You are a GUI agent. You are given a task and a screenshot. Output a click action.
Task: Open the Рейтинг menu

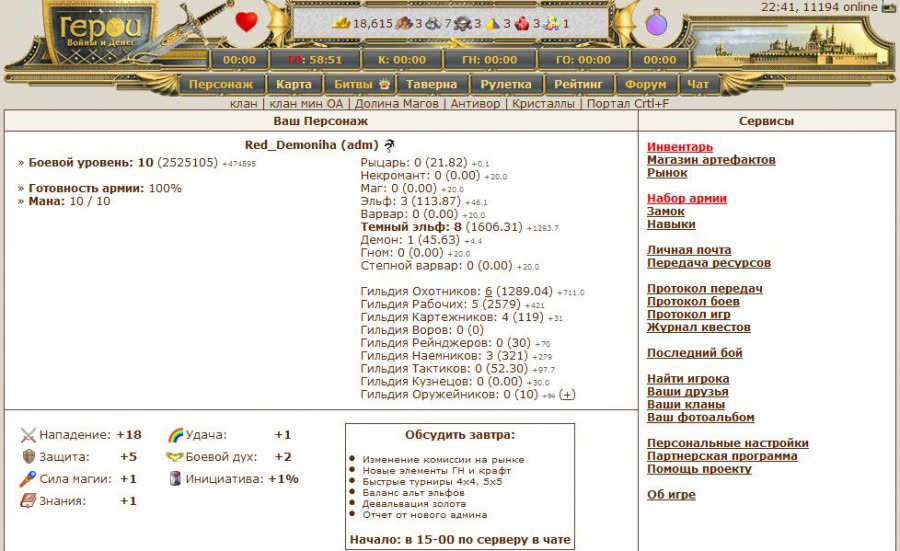[579, 84]
